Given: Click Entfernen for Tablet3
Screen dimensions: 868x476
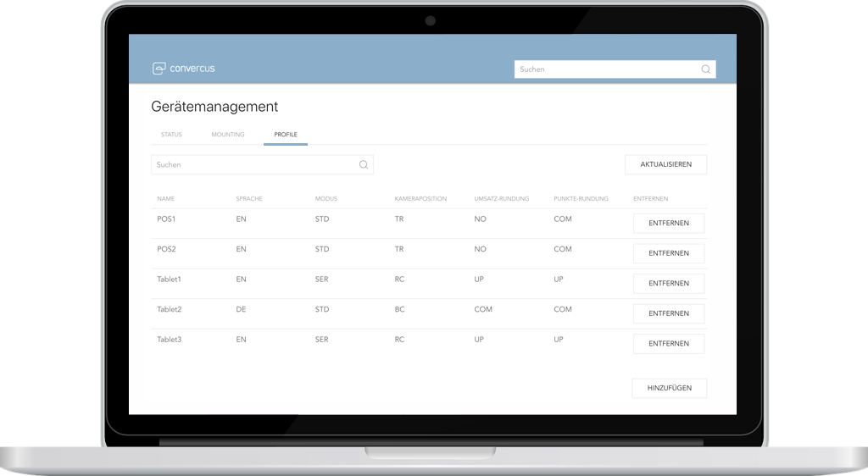Looking at the screenshot, I should 669,343.
